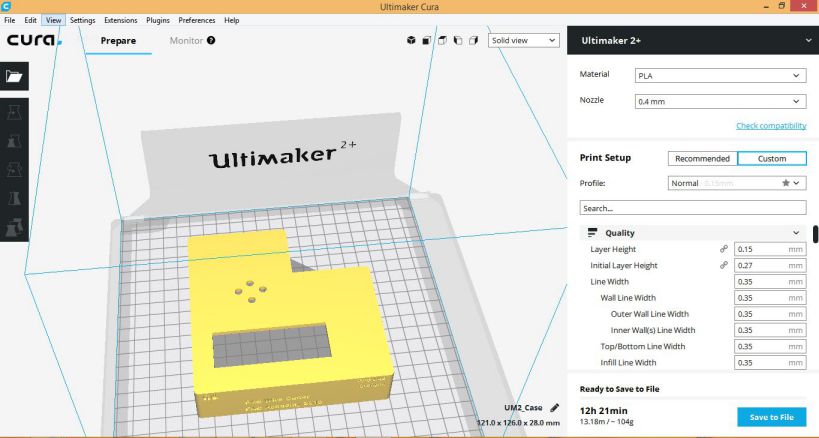Image resolution: width=819 pixels, height=438 pixels.
Task: Open the Help menu
Action: [231, 20]
